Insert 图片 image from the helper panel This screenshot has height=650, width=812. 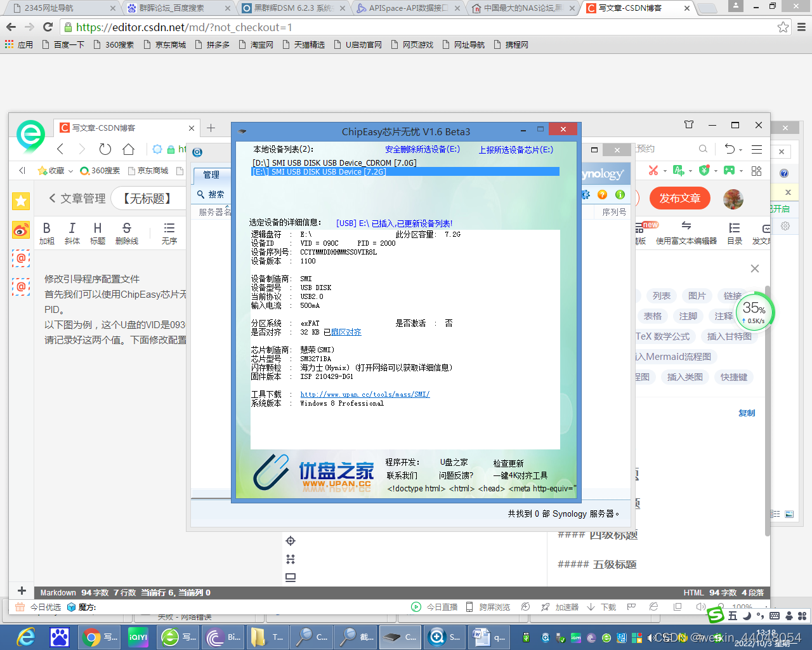(x=697, y=296)
